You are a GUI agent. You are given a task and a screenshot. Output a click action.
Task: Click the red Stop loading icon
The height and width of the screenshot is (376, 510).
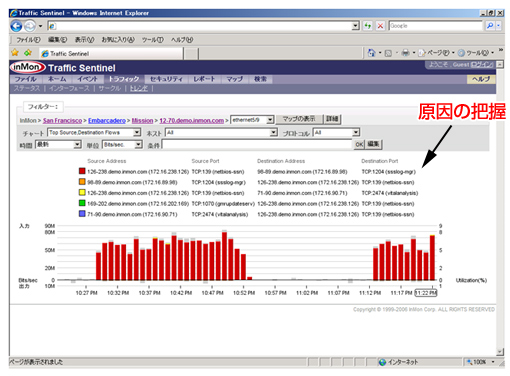[380, 26]
